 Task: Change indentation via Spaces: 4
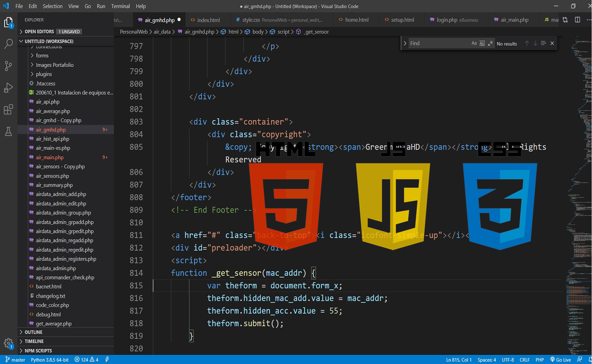coord(487,360)
